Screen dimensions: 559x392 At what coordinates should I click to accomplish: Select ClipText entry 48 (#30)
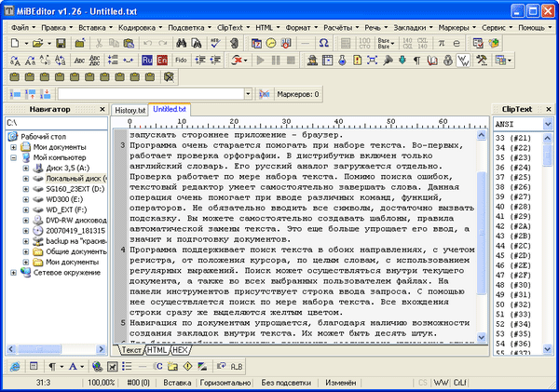click(513, 285)
